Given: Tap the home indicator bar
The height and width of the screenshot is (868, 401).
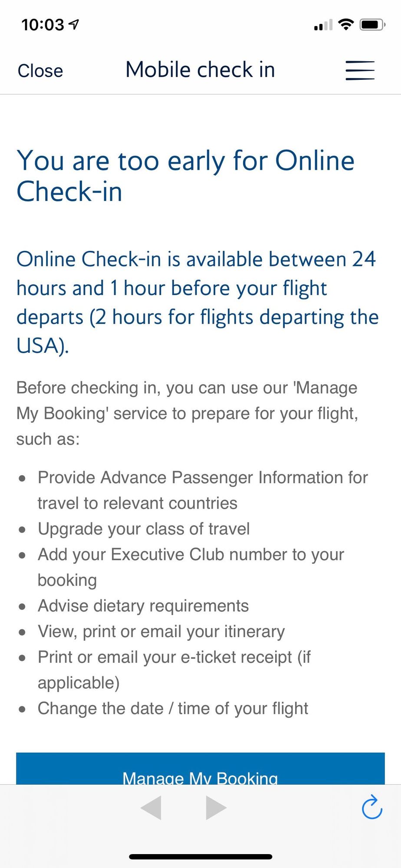Looking at the screenshot, I should coord(200,857).
